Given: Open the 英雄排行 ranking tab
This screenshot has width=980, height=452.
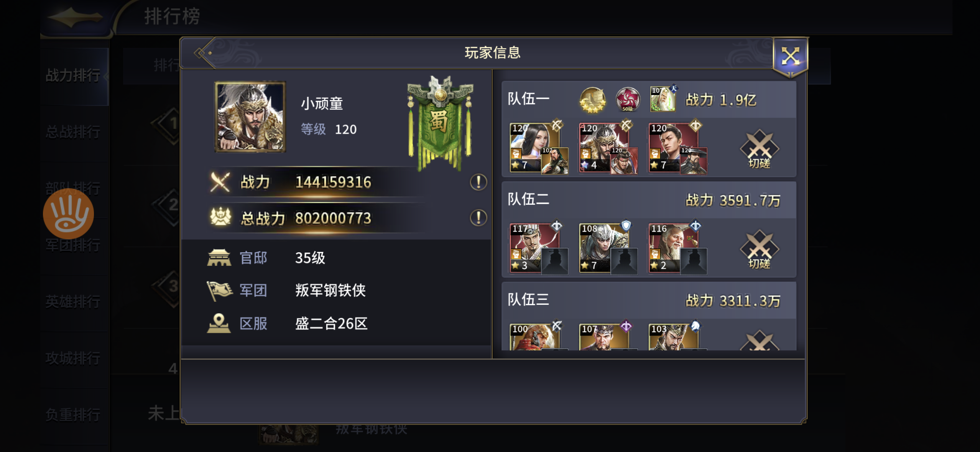Looking at the screenshot, I should tap(74, 302).
